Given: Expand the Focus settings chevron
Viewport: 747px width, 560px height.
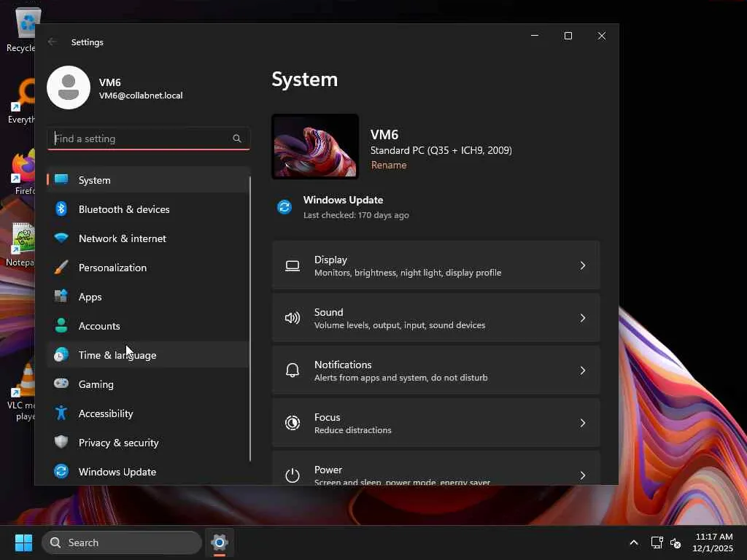Looking at the screenshot, I should (582, 424).
